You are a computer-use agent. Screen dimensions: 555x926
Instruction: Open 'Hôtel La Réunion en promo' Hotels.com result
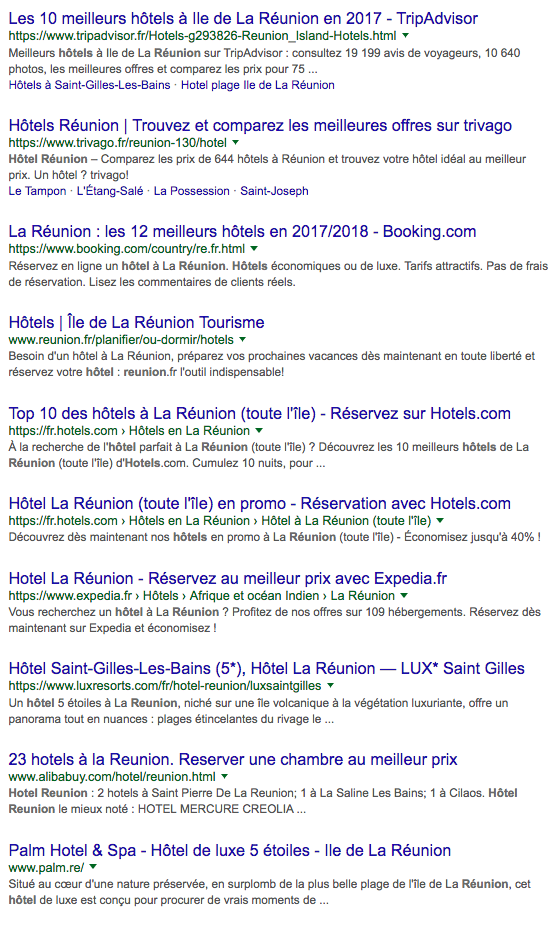[x=260, y=504]
